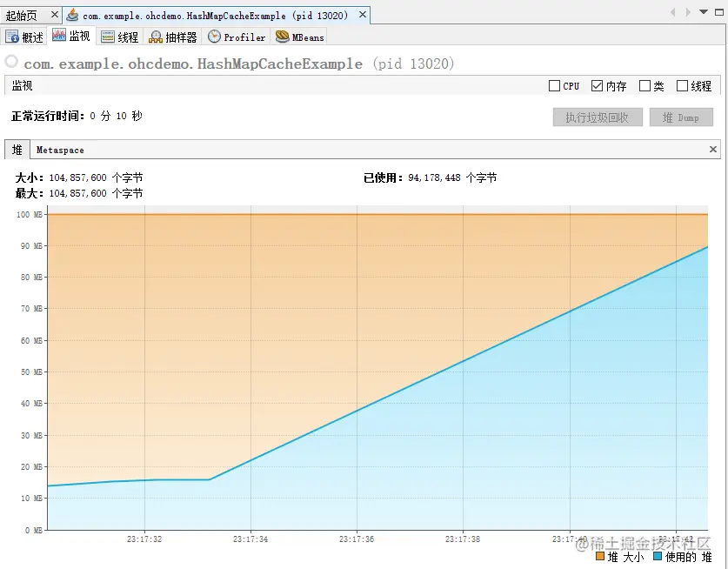Open the 线程 threads tab
The height and width of the screenshot is (569, 728).
[x=120, y=37]
